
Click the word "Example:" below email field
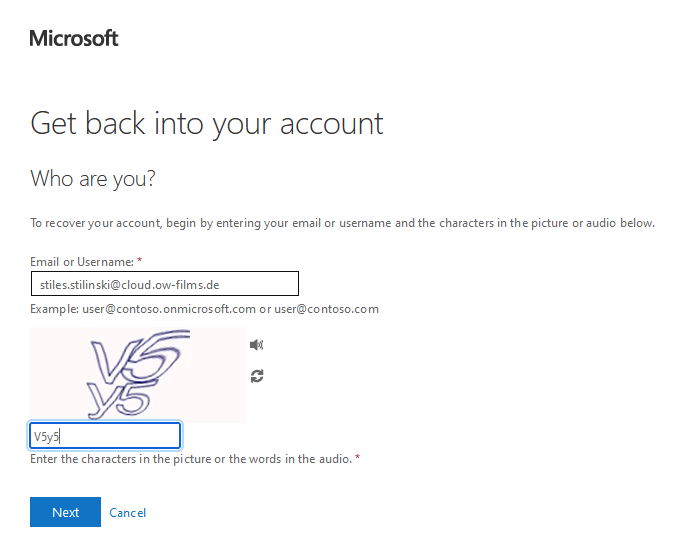53,309
